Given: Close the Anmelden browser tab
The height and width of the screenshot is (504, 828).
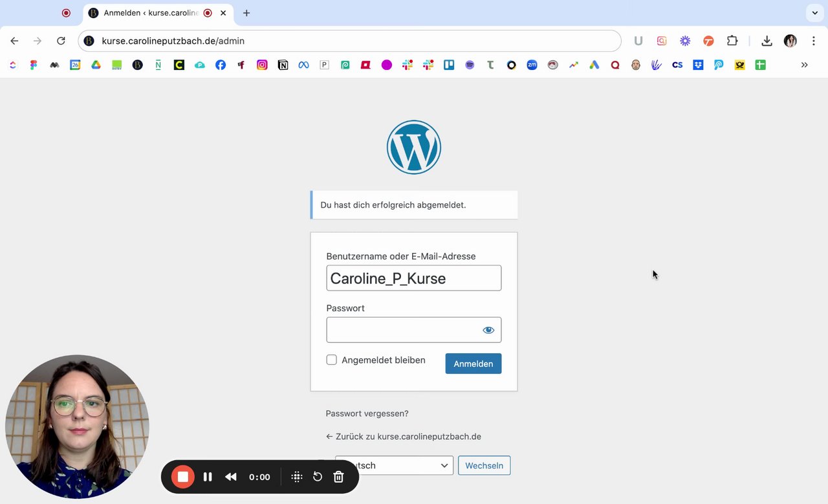Looking at the screenshot, I should [x=224, y=13].
